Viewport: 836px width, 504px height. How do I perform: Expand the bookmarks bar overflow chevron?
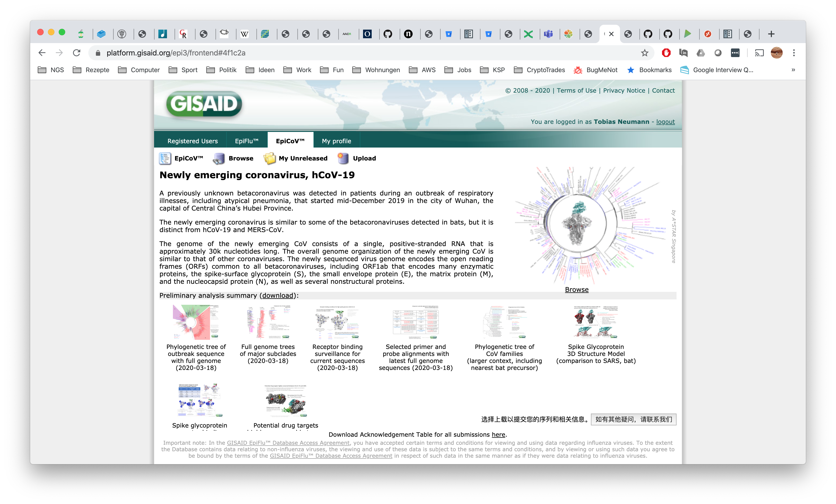pos(793,70)
